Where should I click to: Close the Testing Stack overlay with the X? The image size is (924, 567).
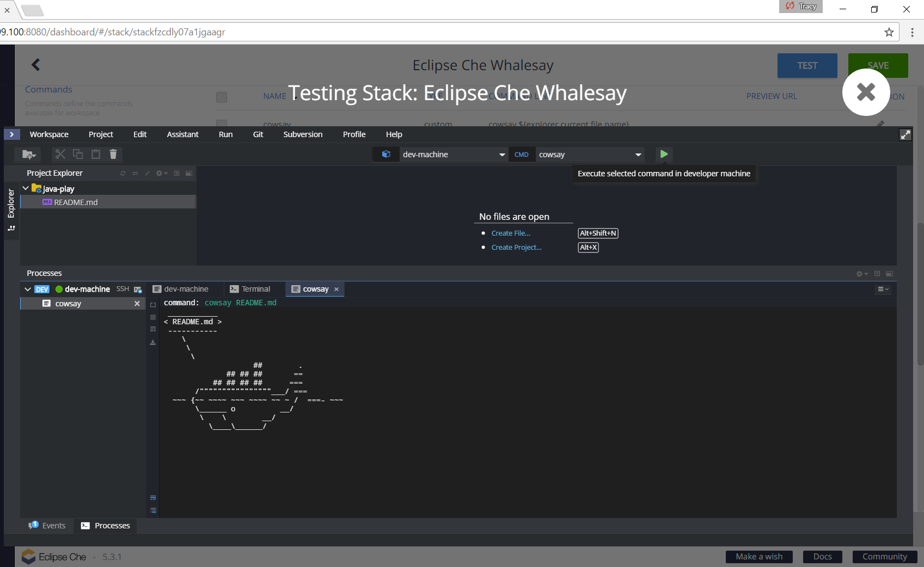[866, 92]
